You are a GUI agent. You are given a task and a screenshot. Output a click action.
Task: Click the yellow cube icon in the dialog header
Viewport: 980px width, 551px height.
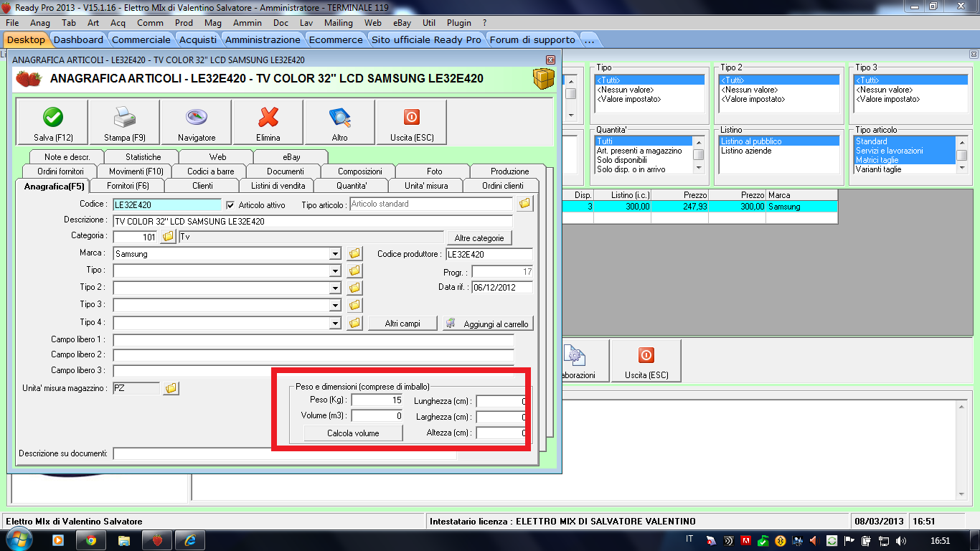point(543,79)
